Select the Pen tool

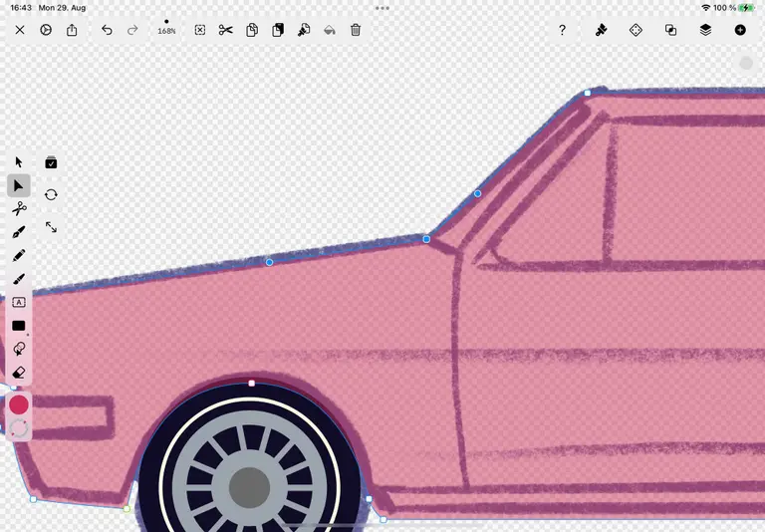point(19,232)
